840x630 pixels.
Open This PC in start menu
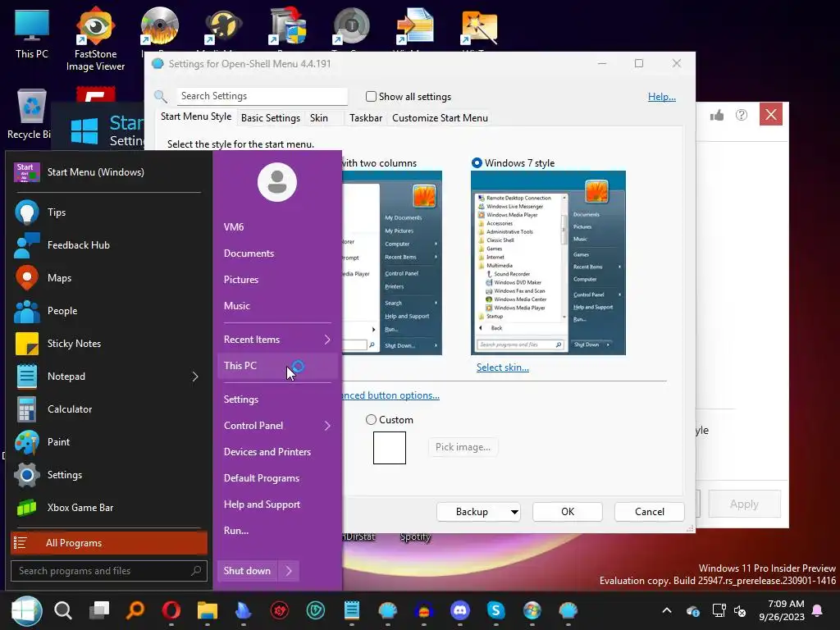click(277, 366)
